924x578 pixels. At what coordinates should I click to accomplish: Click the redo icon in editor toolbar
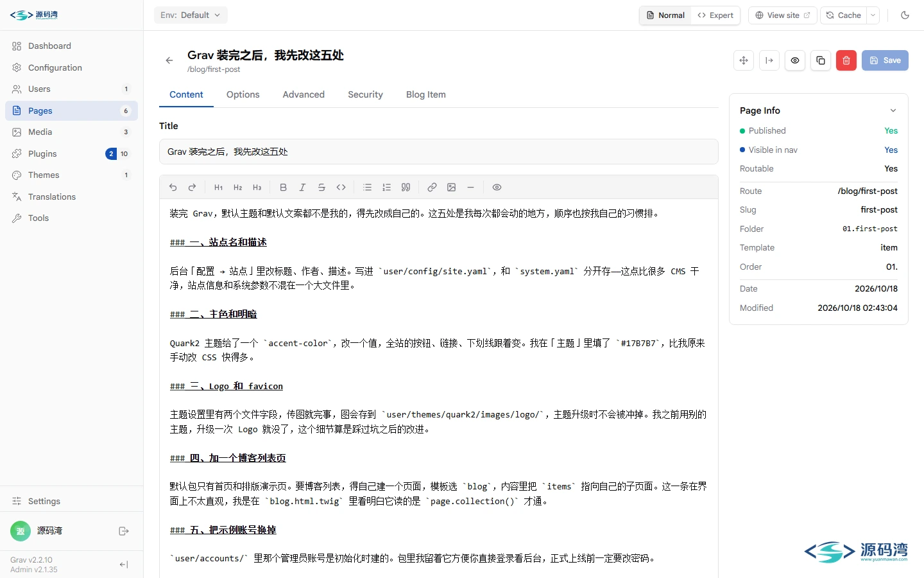(x=192, y=188)
